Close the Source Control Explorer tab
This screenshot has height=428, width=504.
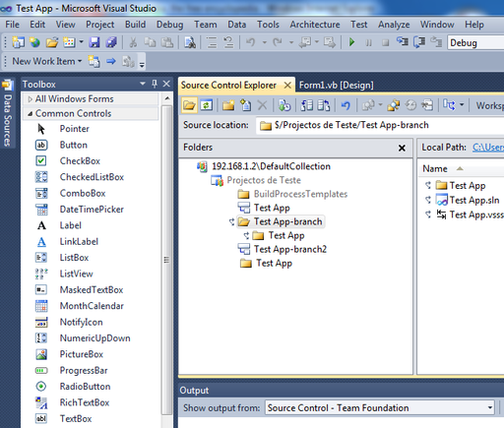pos(287,86)
